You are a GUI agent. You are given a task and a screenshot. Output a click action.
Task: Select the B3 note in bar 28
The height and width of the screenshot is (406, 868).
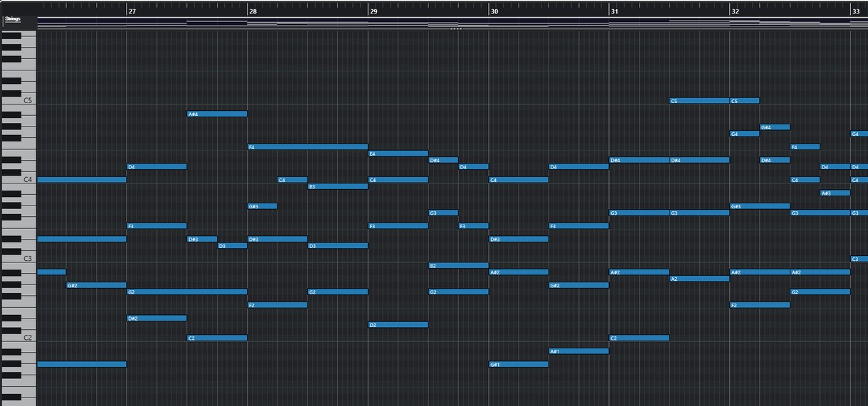click(x=337, y=186)
